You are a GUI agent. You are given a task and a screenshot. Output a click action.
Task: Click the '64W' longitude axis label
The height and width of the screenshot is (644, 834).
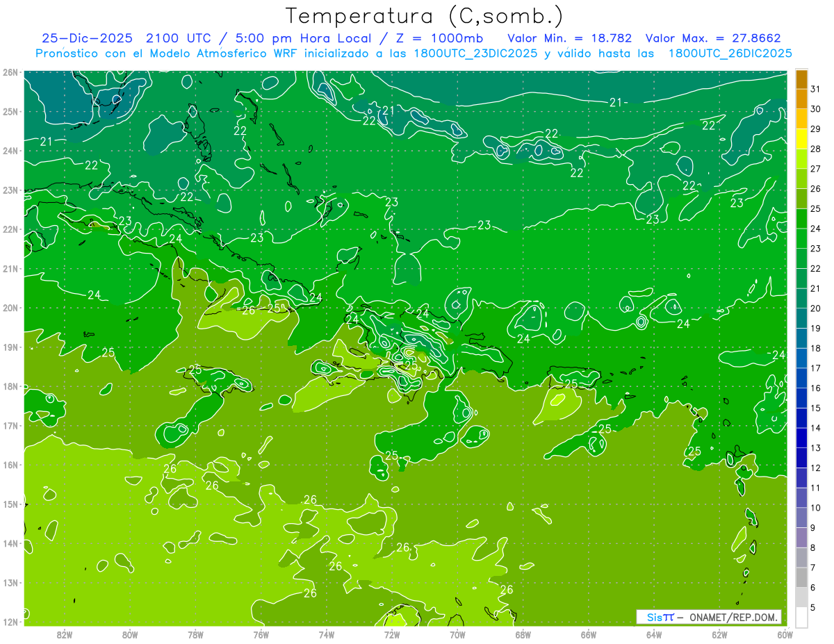(x=654, y=634)
